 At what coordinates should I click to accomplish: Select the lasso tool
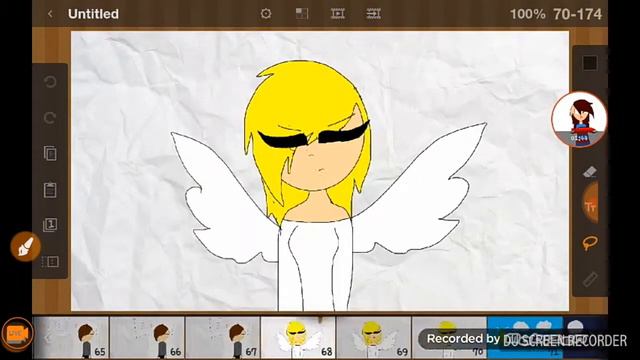pyautogui.click(x=590, y=243)
